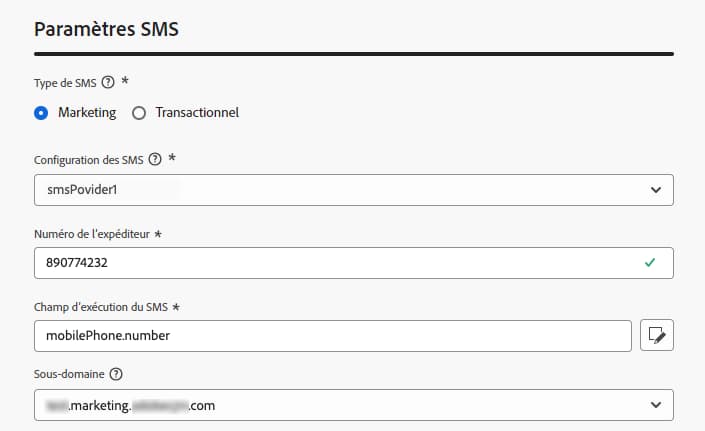Click the edit icon next to mobilePhone.number
This screenshot has height=431, width=705.
pyautogui.click(x=657, y=335)
